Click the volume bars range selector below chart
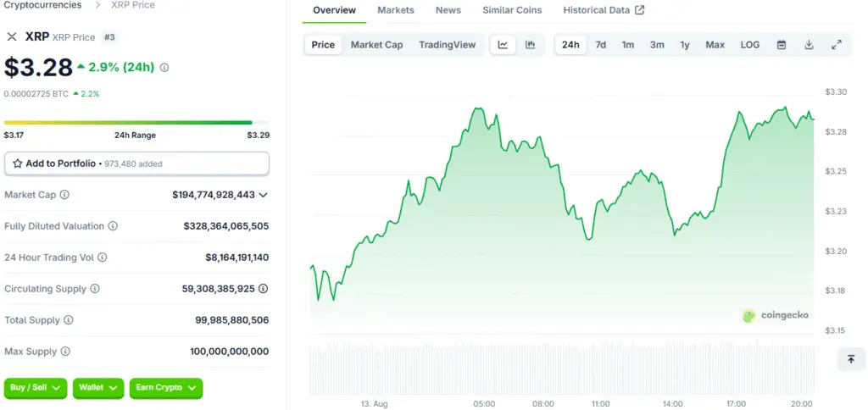Image resolution: width=868 pixels, height=410 pixels. 562,369
